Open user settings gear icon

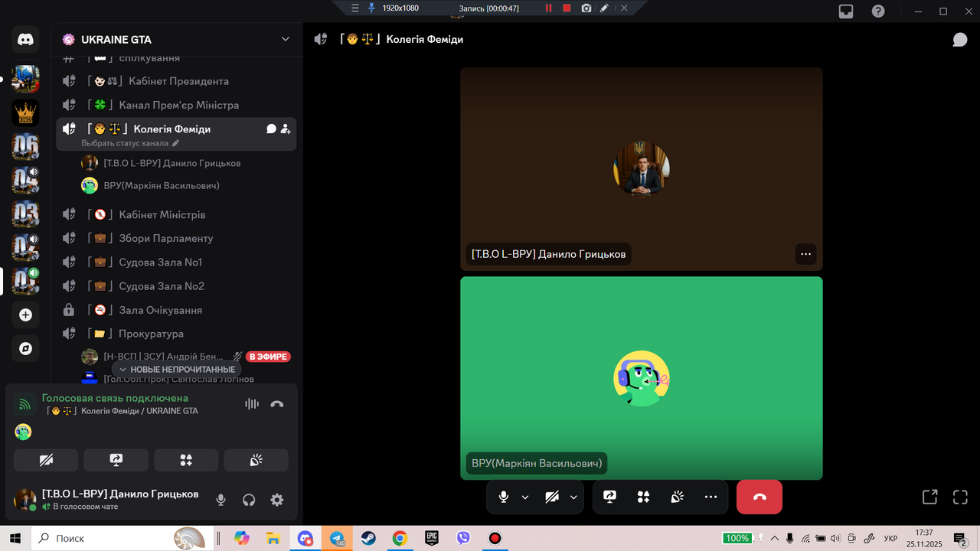(x=277, y=500)
